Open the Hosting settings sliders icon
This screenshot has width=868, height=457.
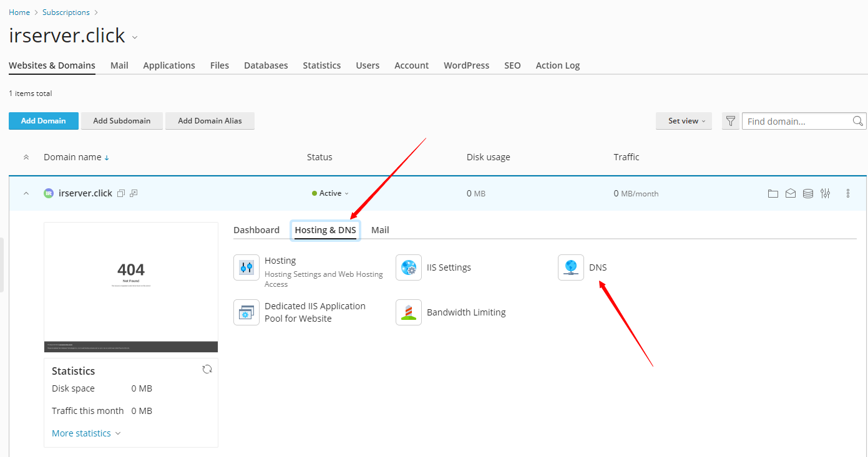coord(246,267)
